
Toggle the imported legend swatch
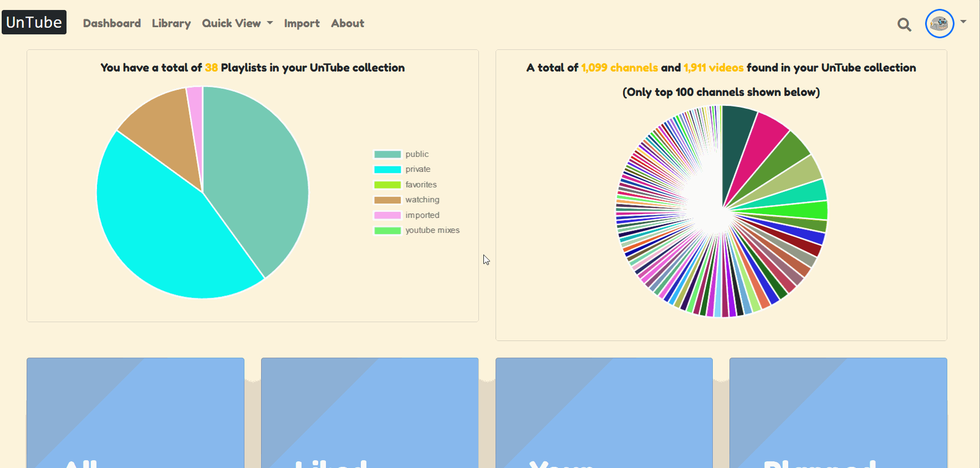tap(387, 215)
